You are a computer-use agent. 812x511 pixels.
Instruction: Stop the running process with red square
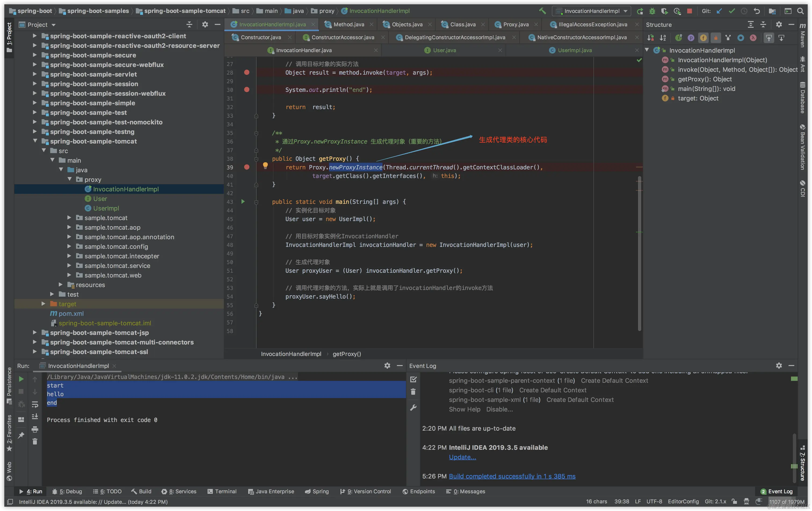[x=690, y=11]
